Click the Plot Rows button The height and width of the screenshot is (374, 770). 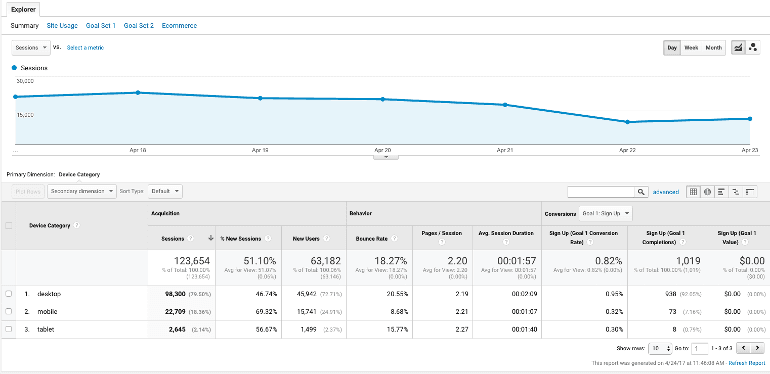pyautogui.click(x=28, y=191)
